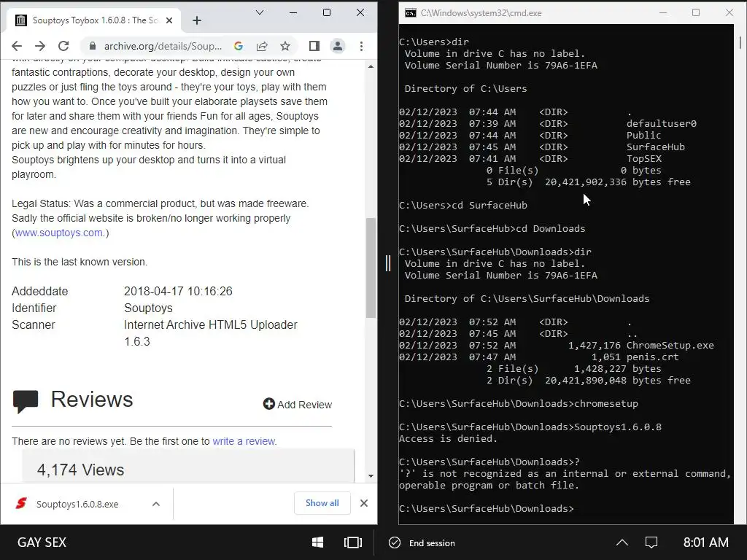Close the Souptoys Toybox tab

pos(169,20)
